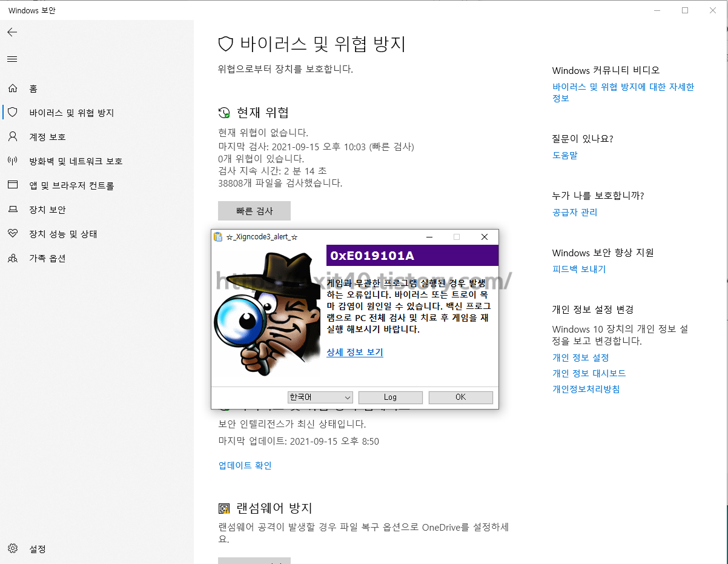This screenshot has height=564, width=728.
Task: Click the window icon for 앱 및 브라우저 컨트롤
Action: (x=13, y=185)
